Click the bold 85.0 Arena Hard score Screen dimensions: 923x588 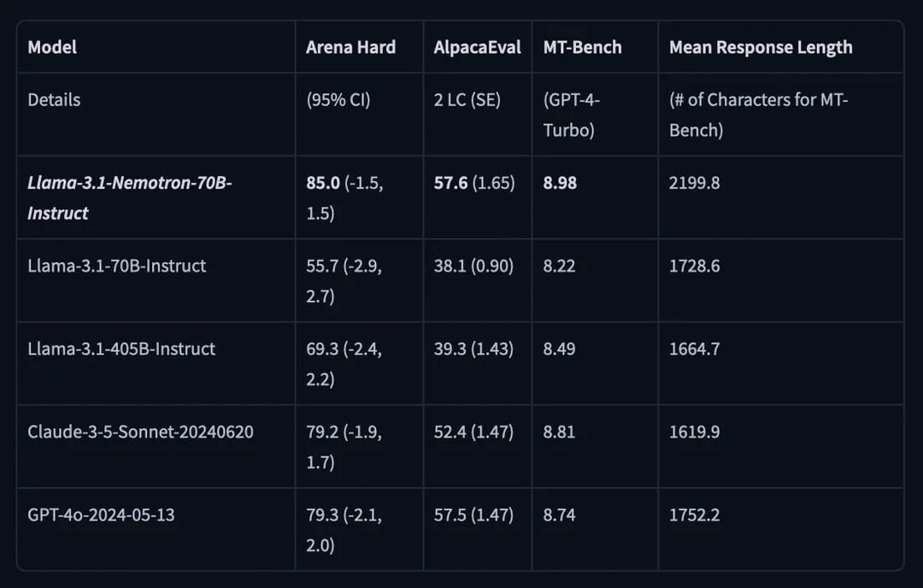point(322,183)
